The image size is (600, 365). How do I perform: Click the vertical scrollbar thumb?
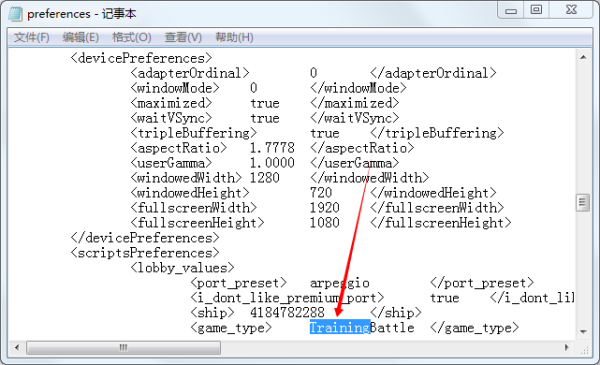tap(583, 202)
